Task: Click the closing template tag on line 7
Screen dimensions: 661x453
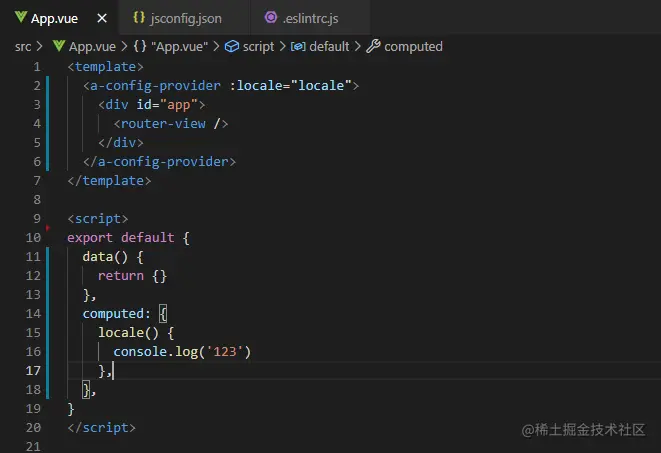Action: pos(109,181)
